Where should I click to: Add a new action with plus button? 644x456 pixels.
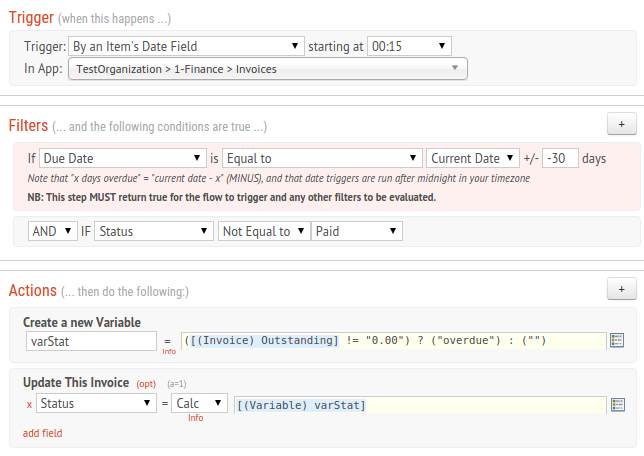[x=622, y=289]
